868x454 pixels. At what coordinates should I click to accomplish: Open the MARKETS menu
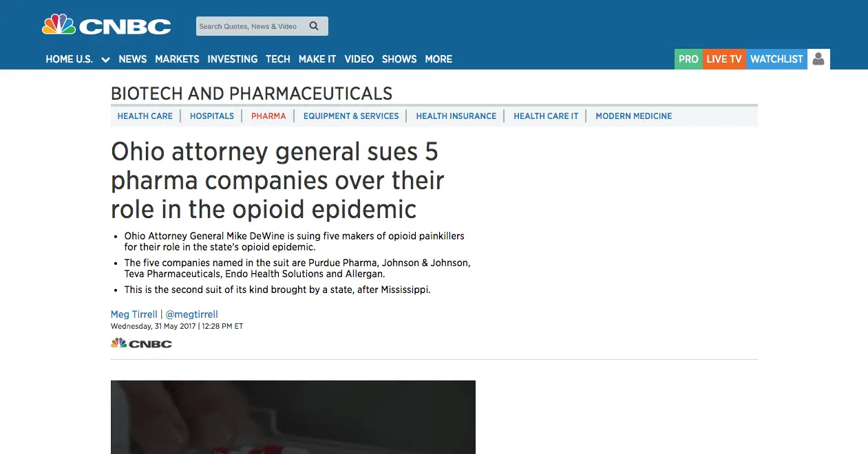177,59
